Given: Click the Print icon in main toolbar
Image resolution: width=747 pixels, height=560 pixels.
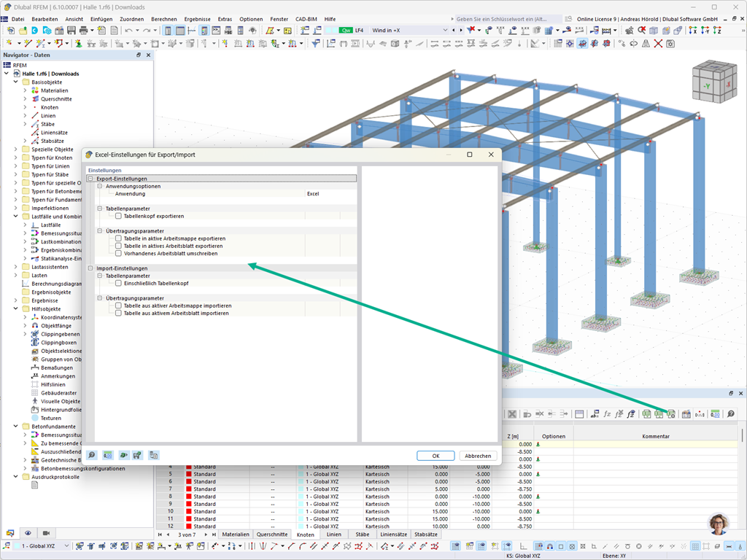Looking at the screenshot, I should (83, 31).
